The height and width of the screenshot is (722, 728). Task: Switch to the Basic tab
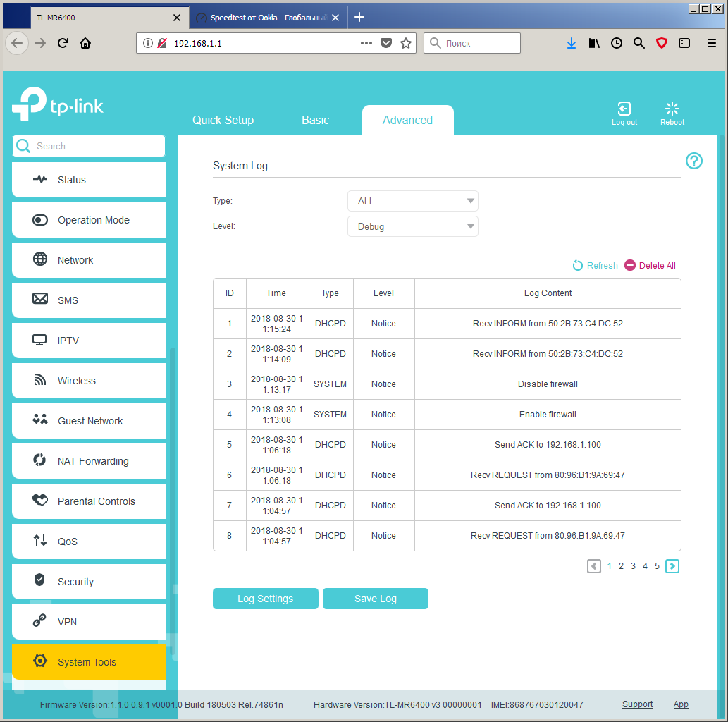315,121
